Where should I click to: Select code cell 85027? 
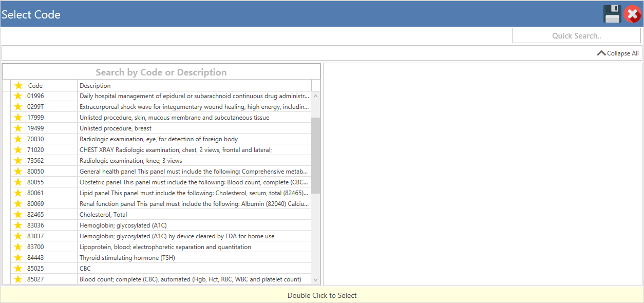[x=51, y=279]
